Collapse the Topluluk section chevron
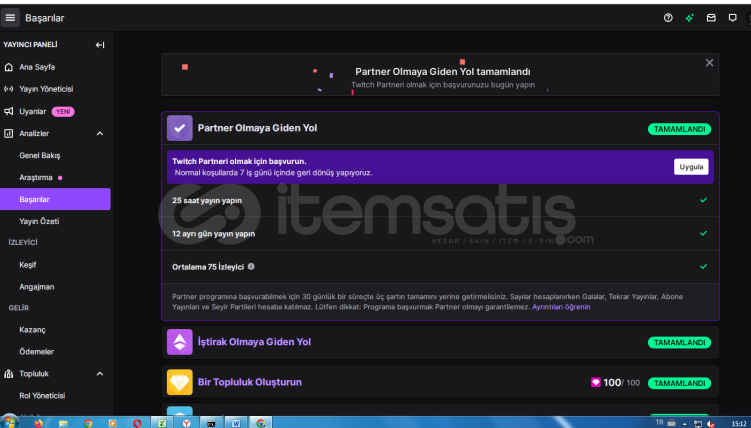 (100, 373)
